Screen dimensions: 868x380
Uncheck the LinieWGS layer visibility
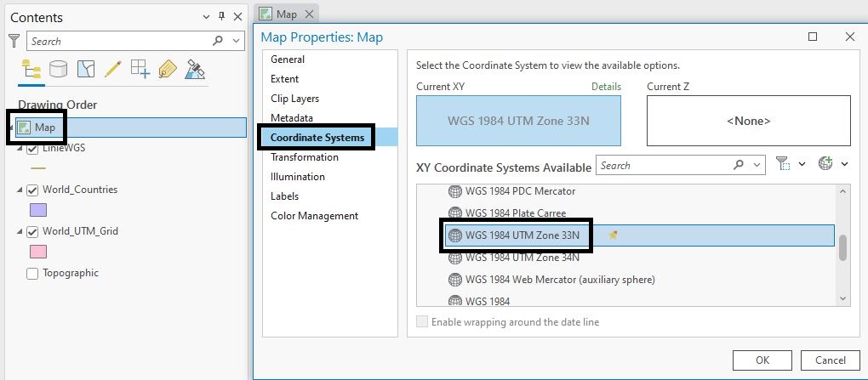(32, 148)
